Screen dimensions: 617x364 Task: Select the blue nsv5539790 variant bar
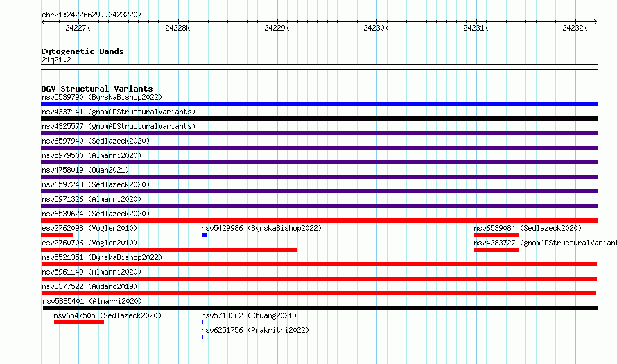[x=319, y=104]
